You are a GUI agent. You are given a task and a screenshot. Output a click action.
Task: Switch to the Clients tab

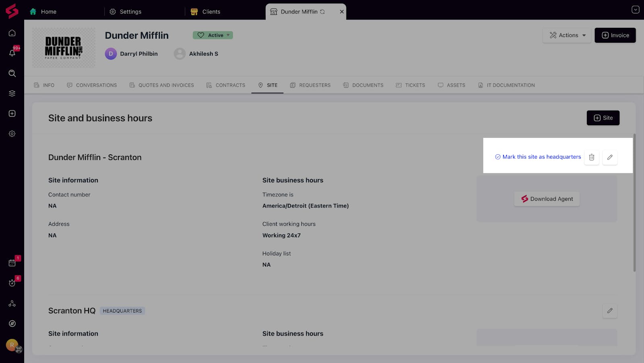[205, 12]
